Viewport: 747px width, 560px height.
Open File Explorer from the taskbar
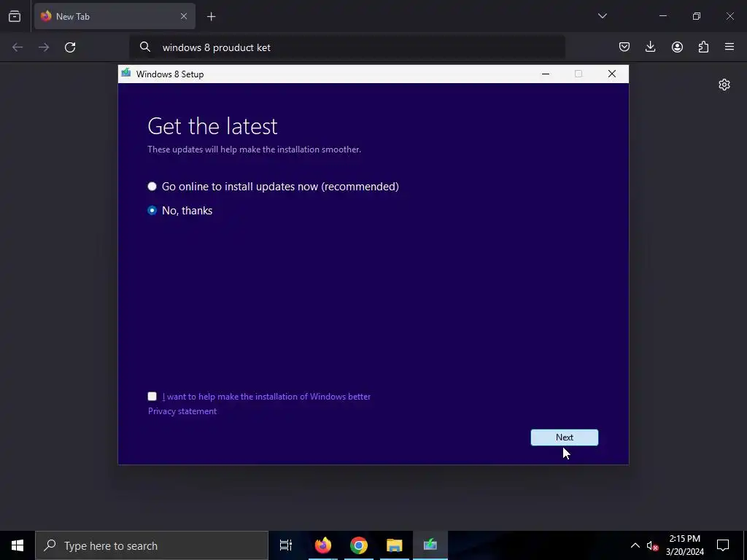(395, 545)
